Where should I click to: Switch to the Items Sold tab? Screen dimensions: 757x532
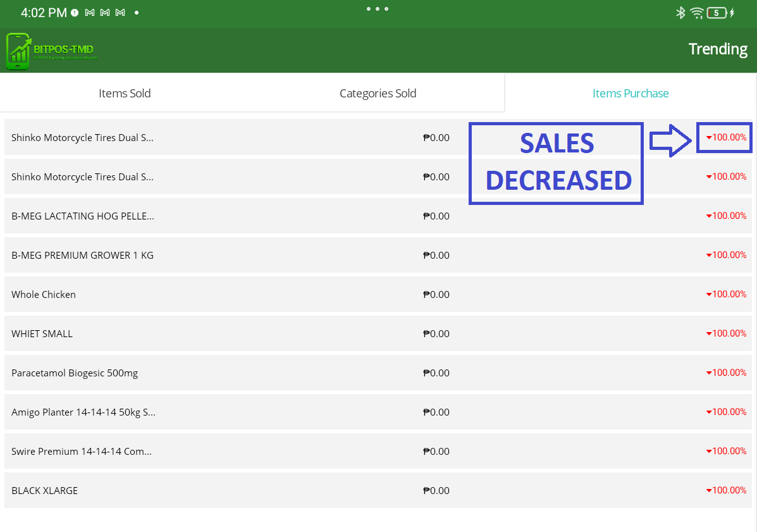125,94
